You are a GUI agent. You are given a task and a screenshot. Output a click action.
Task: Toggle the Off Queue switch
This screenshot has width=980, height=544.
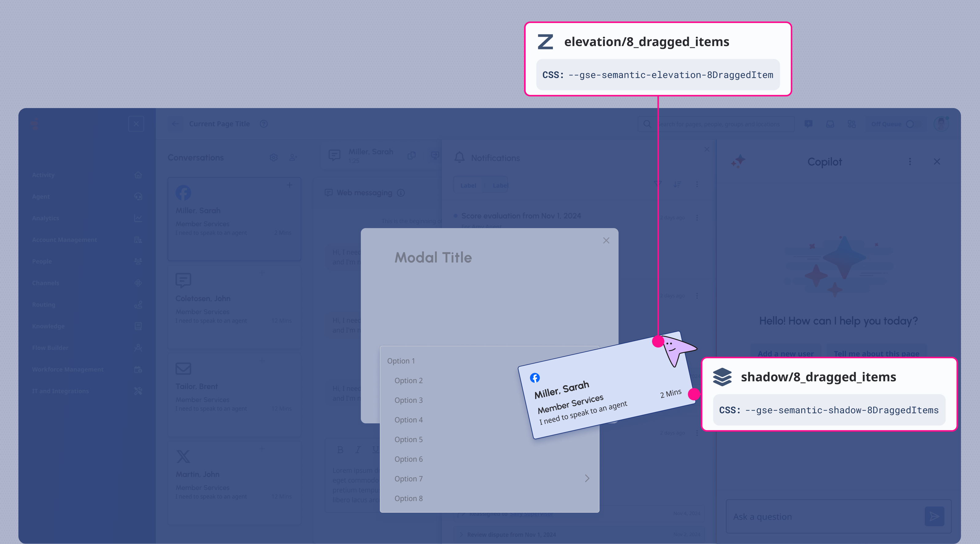[x=914, y=124]
